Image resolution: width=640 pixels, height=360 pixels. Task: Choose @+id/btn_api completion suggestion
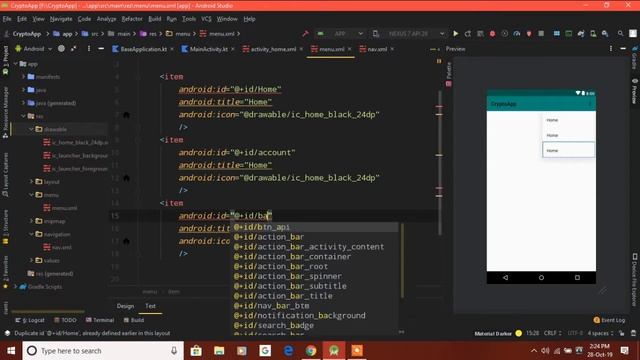tap(262, 227)
